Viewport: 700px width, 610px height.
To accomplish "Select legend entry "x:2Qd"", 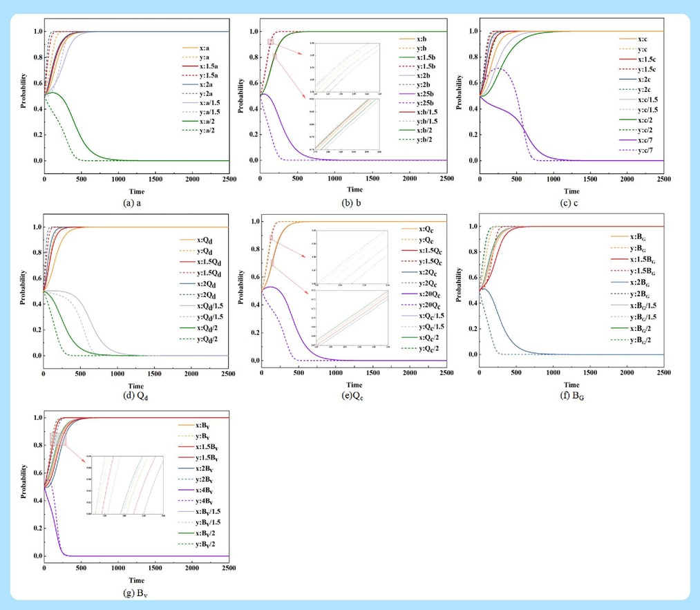I will [198, 284].
